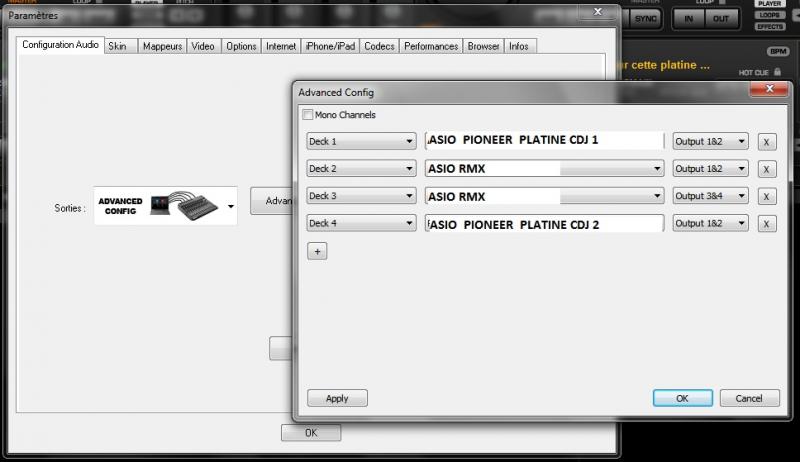Screen dimensions: 800x462
Task: Add a new routing row with plus button
Action: point(317,251)
